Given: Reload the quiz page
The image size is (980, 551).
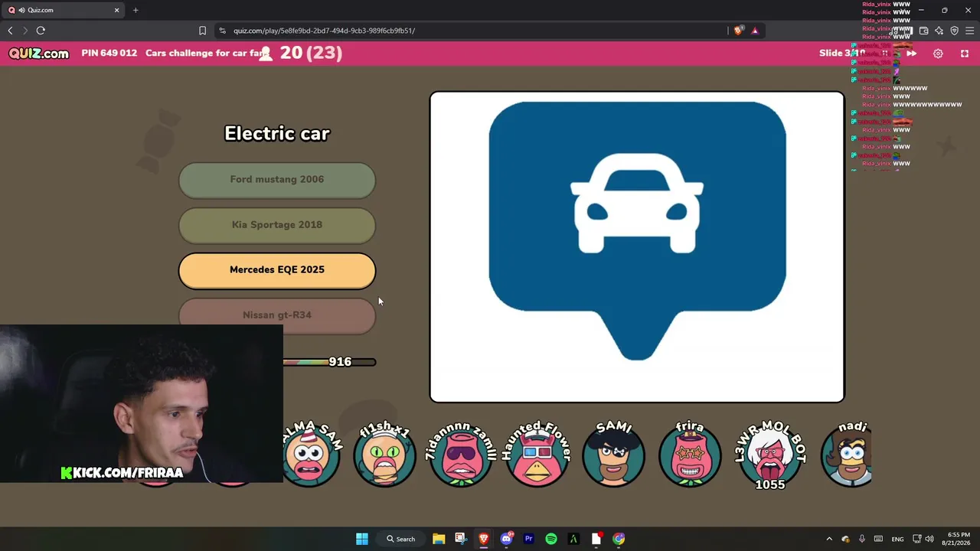Looking at the screenshot, I should click(x=41, y=31).
